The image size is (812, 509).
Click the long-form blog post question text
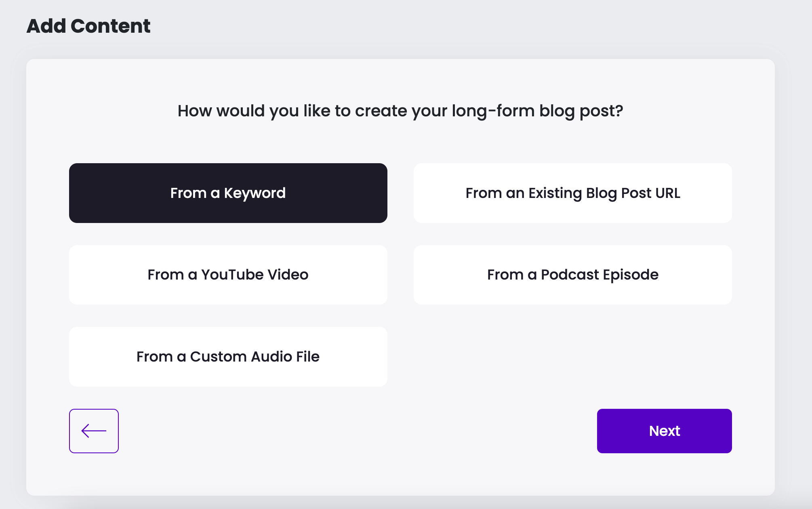pyautogui.click(x=401, y=110)
